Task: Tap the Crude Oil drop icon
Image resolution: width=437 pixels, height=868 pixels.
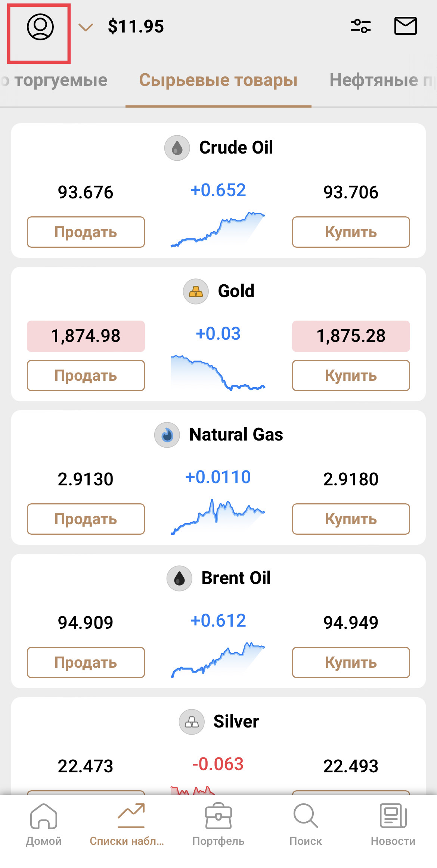Action: pos(177,148)
